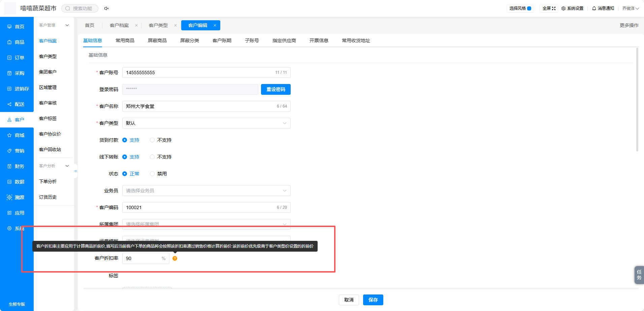
Task: Switch to the 开票信息 tab
Action: click(x=319, y=40)
